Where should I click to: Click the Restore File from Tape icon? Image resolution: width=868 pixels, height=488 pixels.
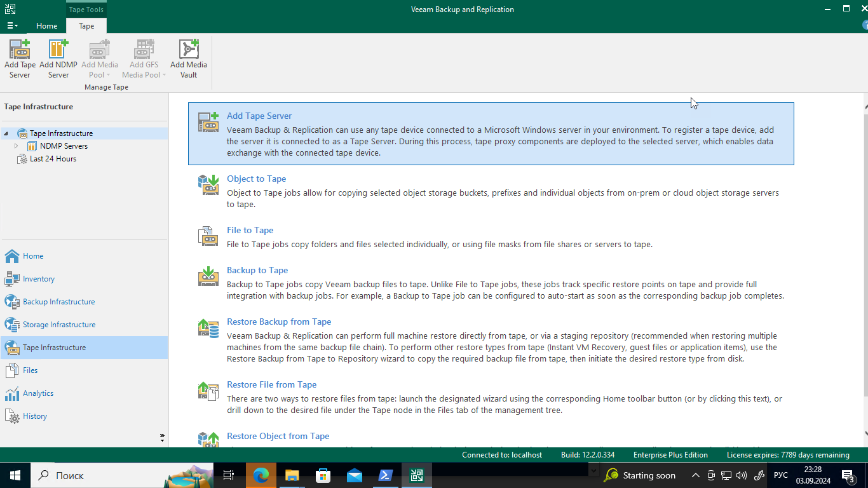point(208,390)
